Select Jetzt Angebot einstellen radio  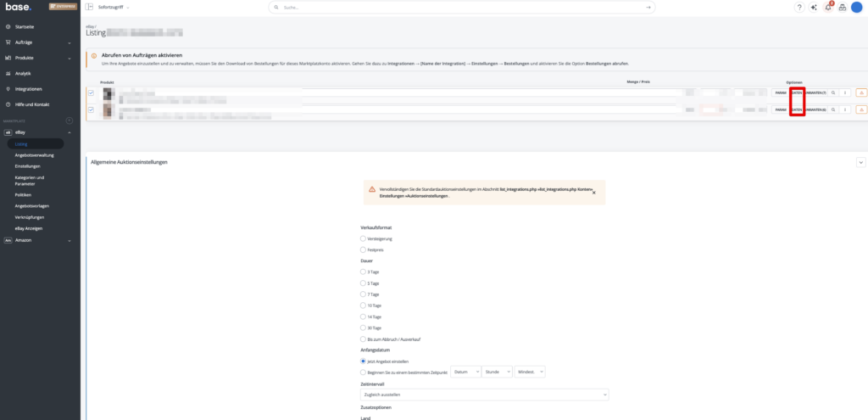pyautogui.click(x=363, y=361)
